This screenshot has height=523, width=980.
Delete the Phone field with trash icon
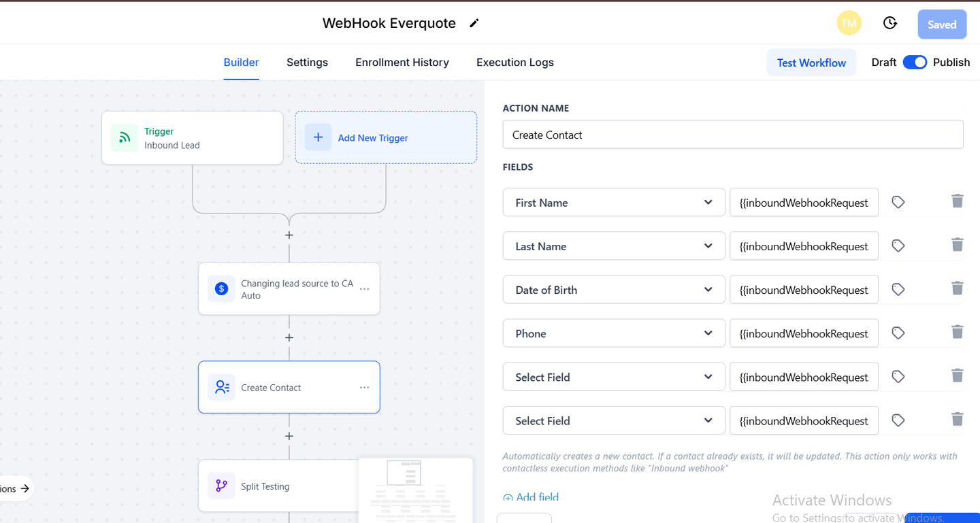[957, 333]
